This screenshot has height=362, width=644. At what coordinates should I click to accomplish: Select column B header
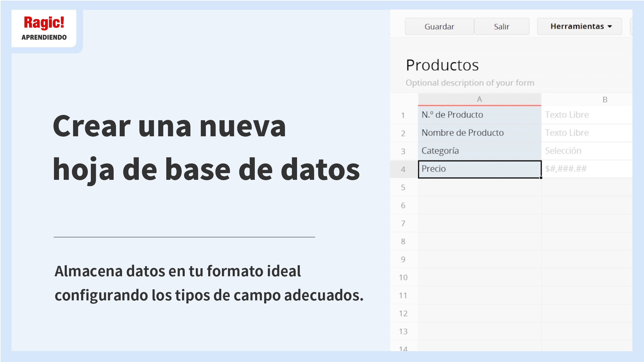pos(604,99)
